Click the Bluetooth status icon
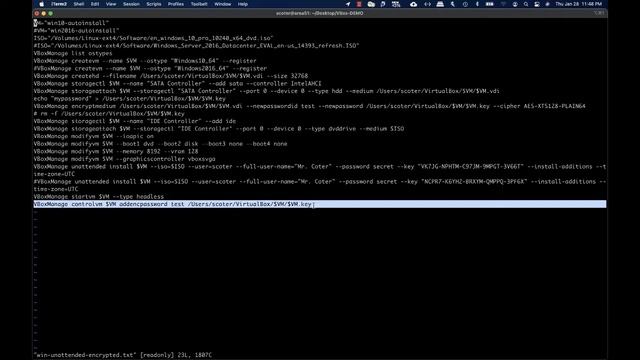The width and height of the screenshot is (640, 360). [x=477, y=4]
